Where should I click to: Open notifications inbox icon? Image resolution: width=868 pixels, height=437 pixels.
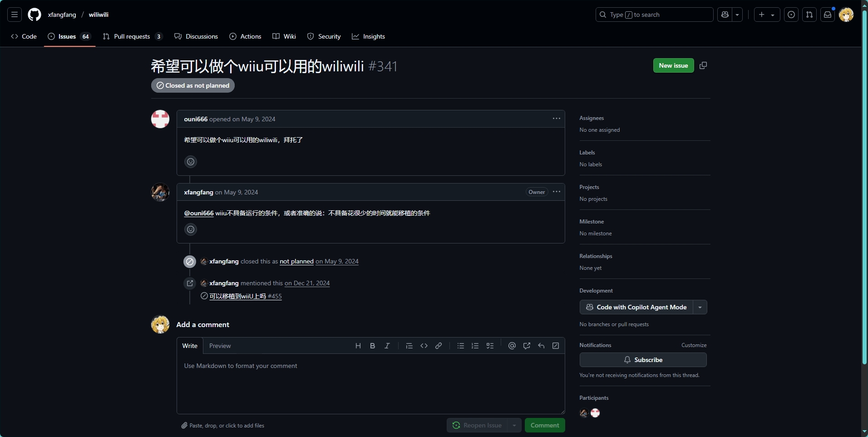[x=828, y=15]
